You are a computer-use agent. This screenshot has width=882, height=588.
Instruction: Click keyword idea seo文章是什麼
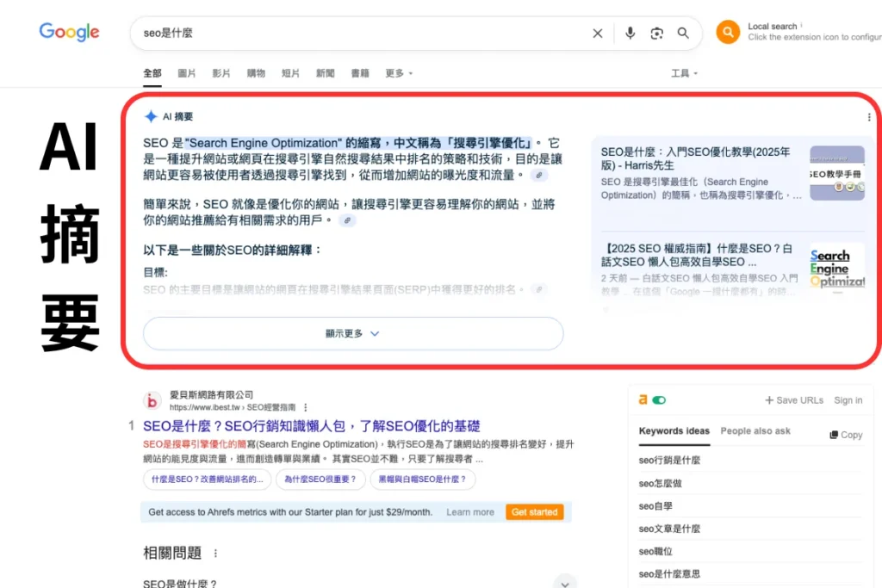tap(669, 529)
